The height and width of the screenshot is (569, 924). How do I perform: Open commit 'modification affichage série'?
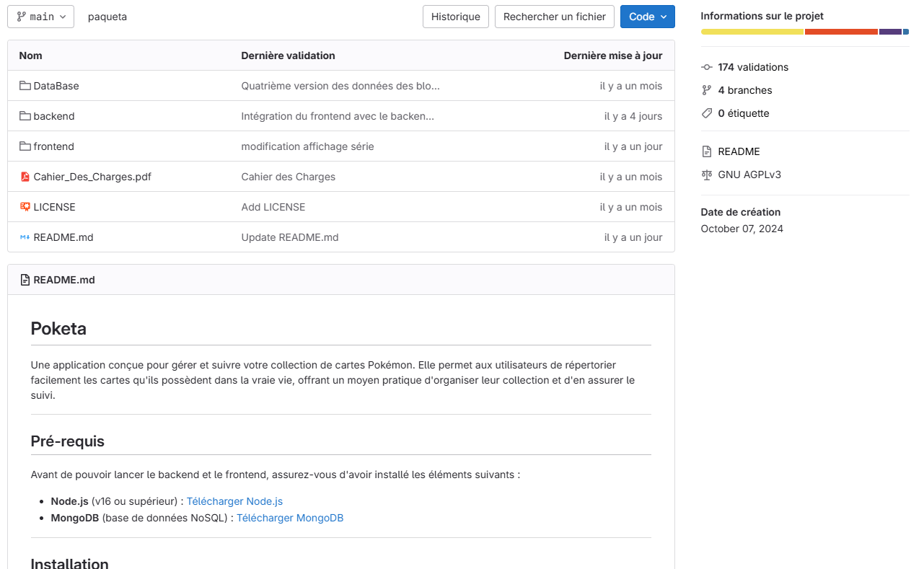coord(307,146)
